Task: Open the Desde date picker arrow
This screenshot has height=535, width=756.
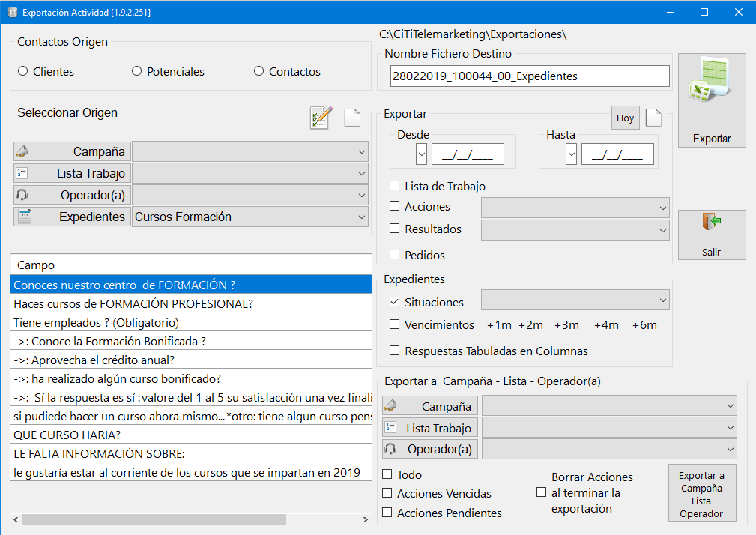Action: click(421, 154)
